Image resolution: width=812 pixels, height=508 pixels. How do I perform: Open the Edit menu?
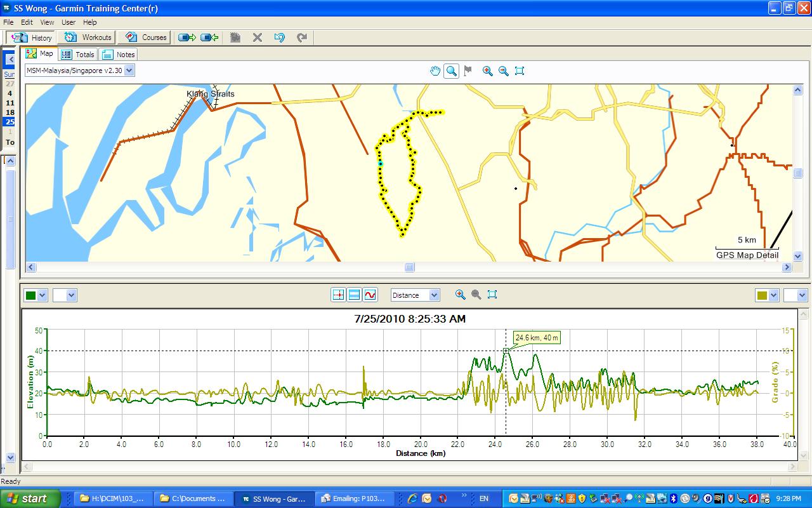point(27,22)
